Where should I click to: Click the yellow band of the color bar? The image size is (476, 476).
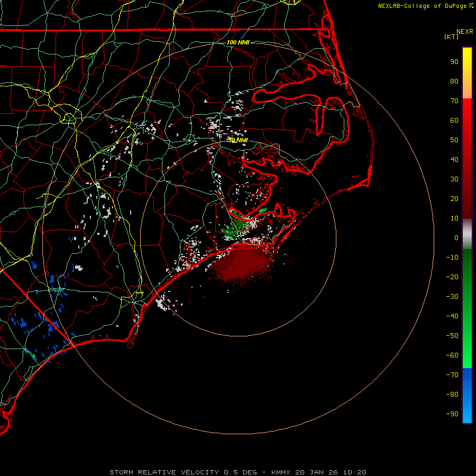[467, 73]
